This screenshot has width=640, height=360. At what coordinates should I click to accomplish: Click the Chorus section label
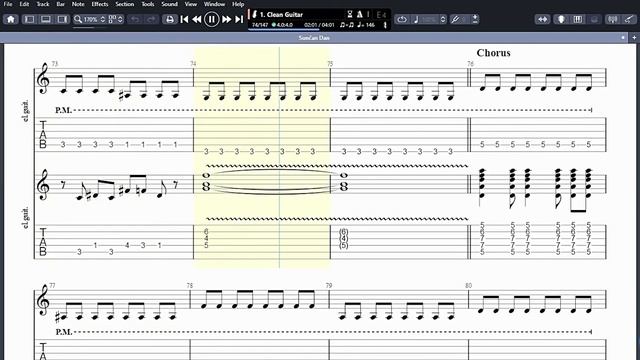click(493, 53)
